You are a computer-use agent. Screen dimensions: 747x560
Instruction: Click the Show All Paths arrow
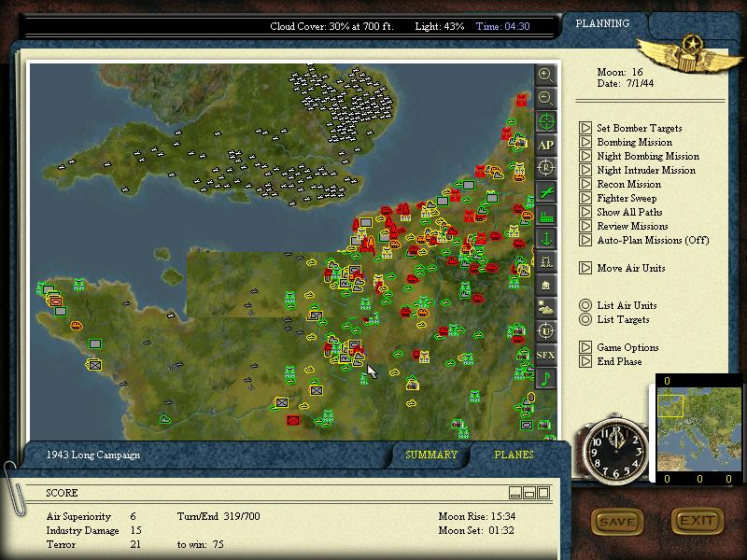point(585,212)
